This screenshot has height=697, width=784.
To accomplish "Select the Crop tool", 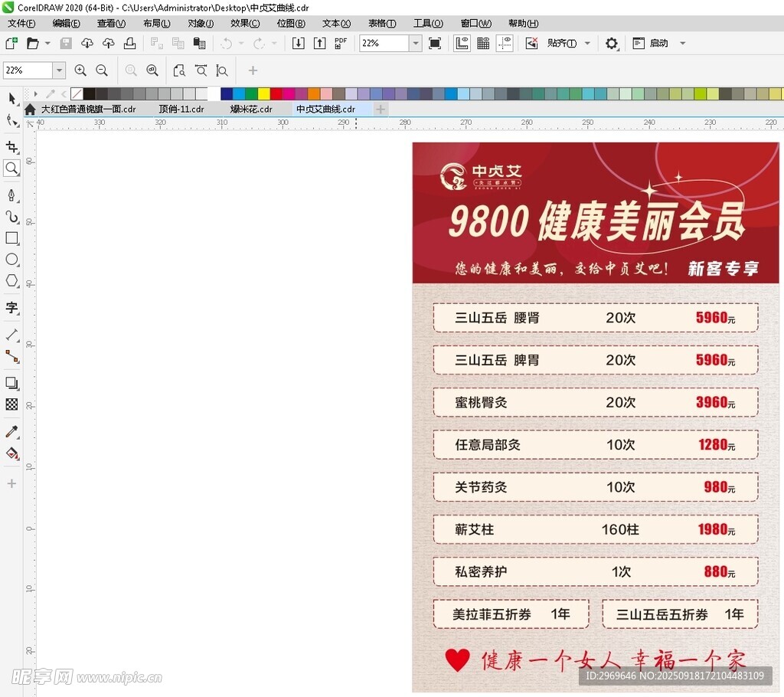I will 11,146.
